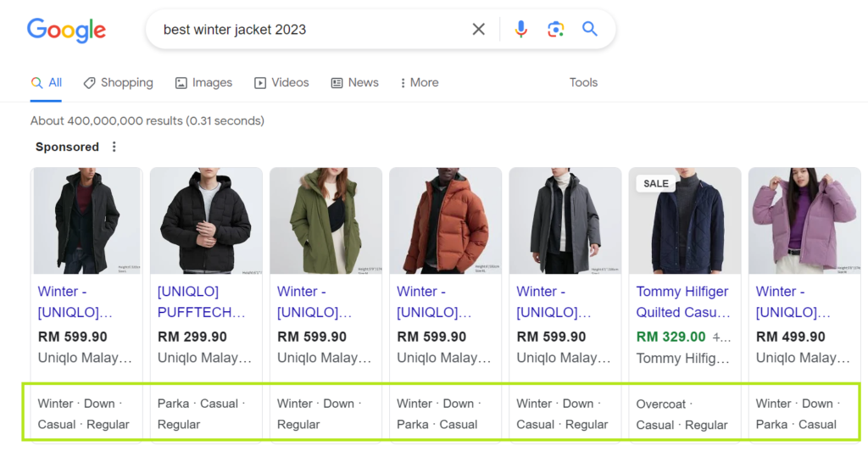This screenshot has width=868, height=457.
Task: Start voice search with microphone icon
Action: pos(520,29)
